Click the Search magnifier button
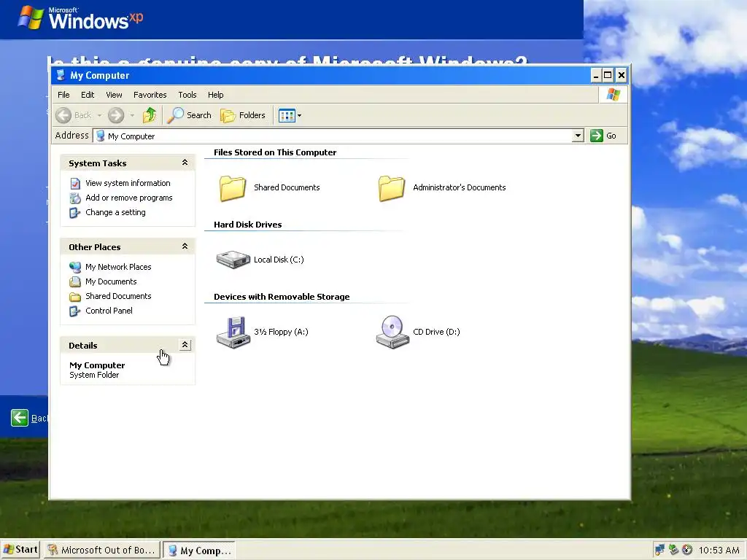 coord(190,115)
